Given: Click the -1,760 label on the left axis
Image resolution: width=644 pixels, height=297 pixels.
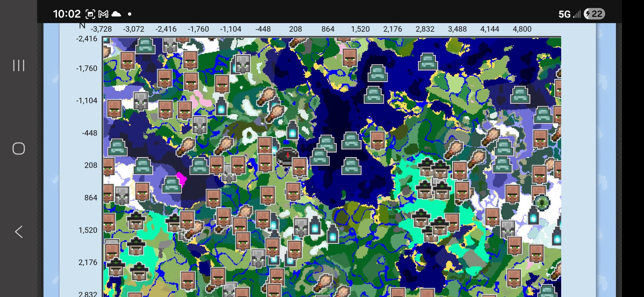Looking at the screenshot, I should click(x=87, y=68).
